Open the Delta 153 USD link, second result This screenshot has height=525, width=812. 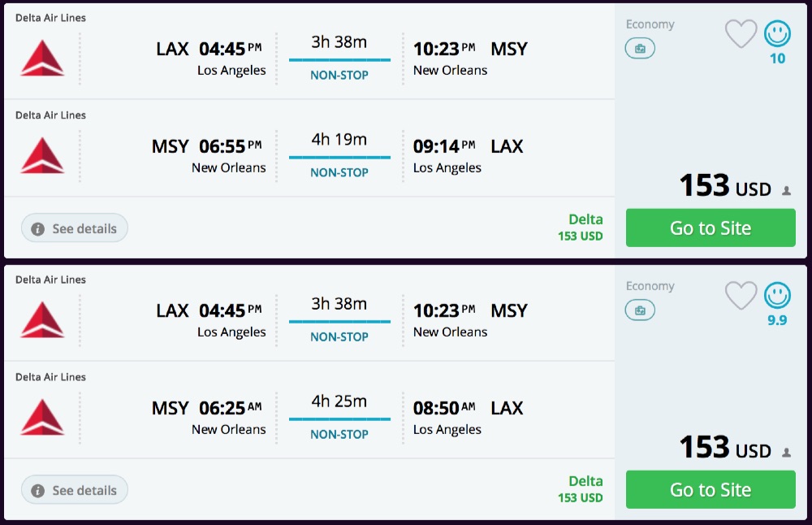click(581, 489)
